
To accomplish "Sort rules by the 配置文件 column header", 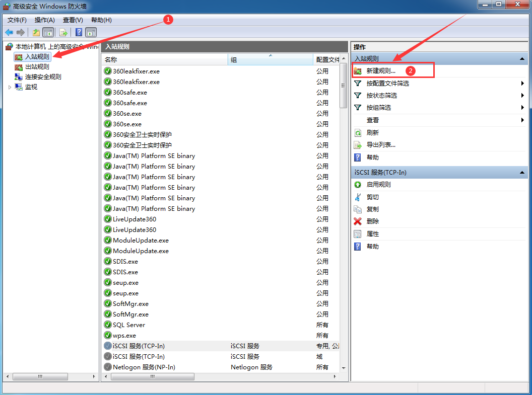I will click(326, 59).
